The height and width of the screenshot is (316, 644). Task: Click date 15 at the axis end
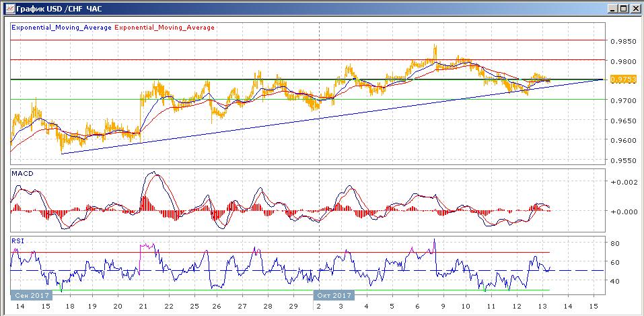coord(594,307)
